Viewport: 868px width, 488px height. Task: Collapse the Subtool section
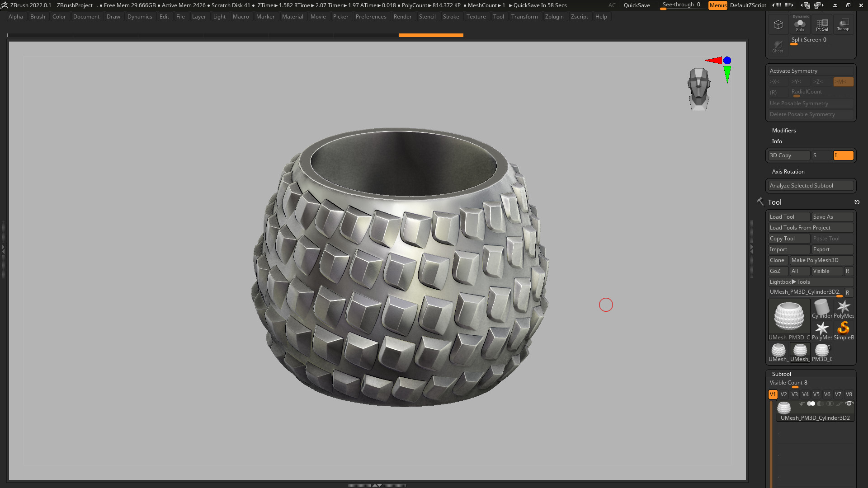(x=782, y=374)
